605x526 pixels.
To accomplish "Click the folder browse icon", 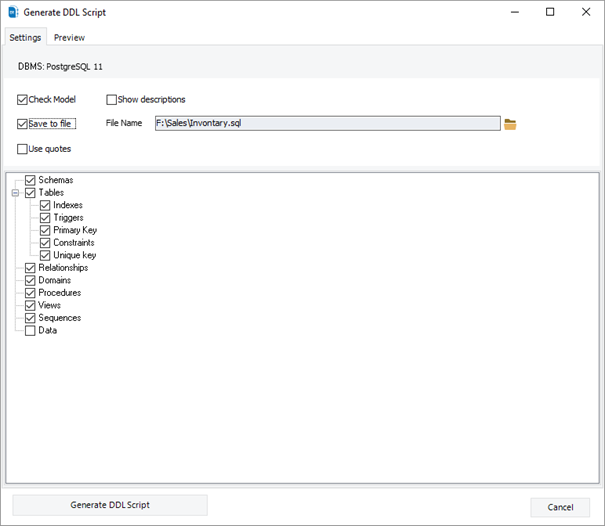I will coord(510,124).
